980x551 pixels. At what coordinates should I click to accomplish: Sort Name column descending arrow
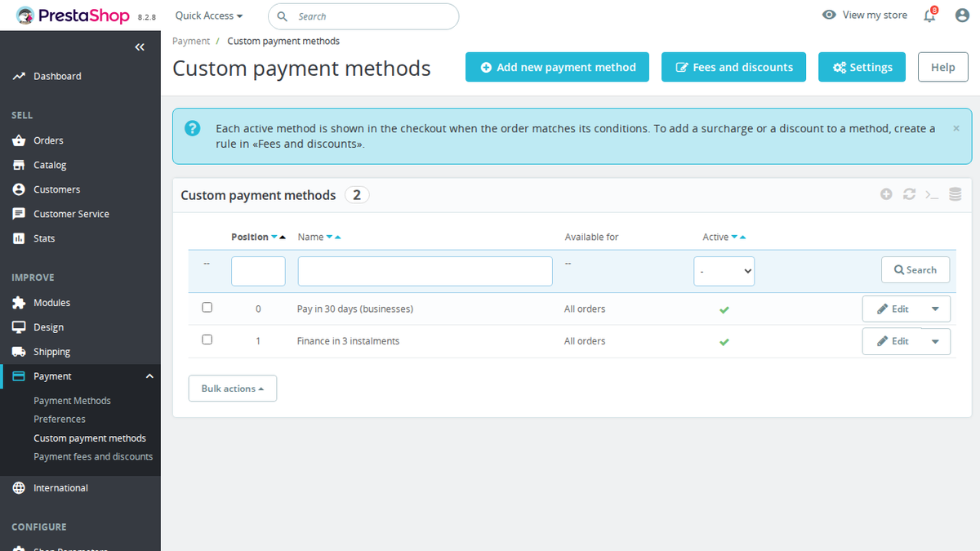pyautogui.click(x=329, y=238)
